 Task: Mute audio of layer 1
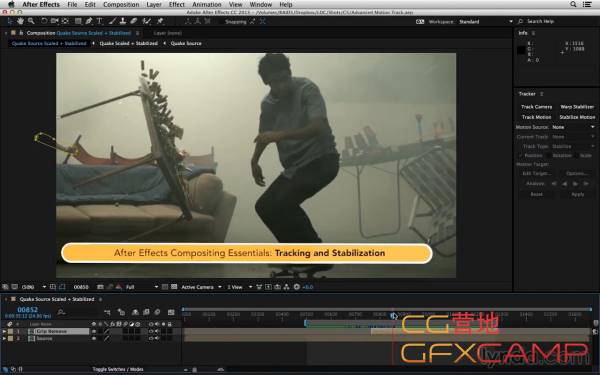(157, 331)
